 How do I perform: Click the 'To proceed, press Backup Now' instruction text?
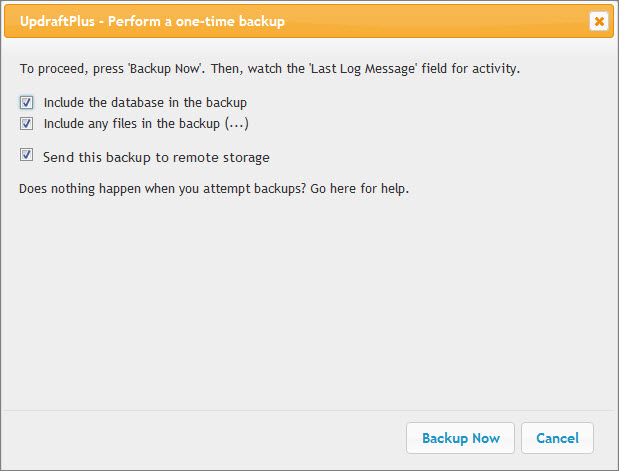pyautogui.click(x=110, y=70)
